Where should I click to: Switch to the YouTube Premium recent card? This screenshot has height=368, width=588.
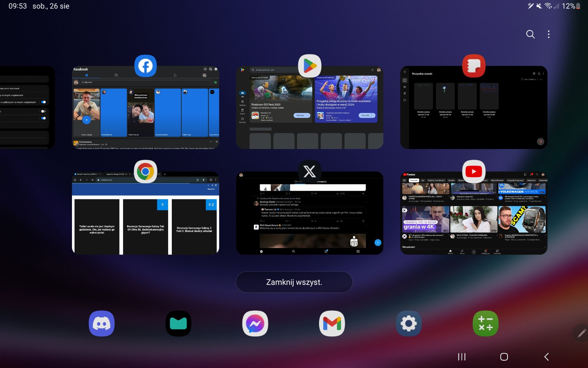pos(474,213)
